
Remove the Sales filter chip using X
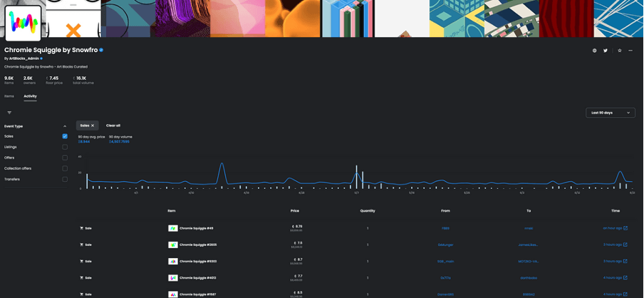(x=93, y=125)
